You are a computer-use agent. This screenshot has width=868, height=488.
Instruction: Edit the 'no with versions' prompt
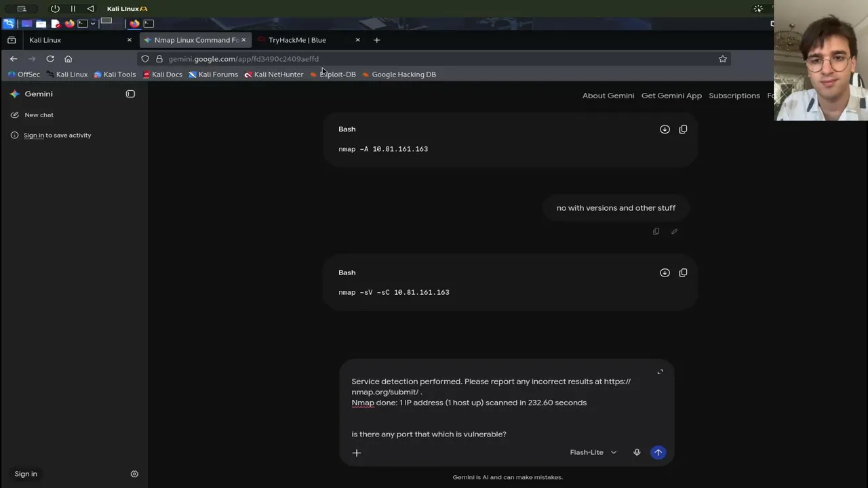click(674, 232)
